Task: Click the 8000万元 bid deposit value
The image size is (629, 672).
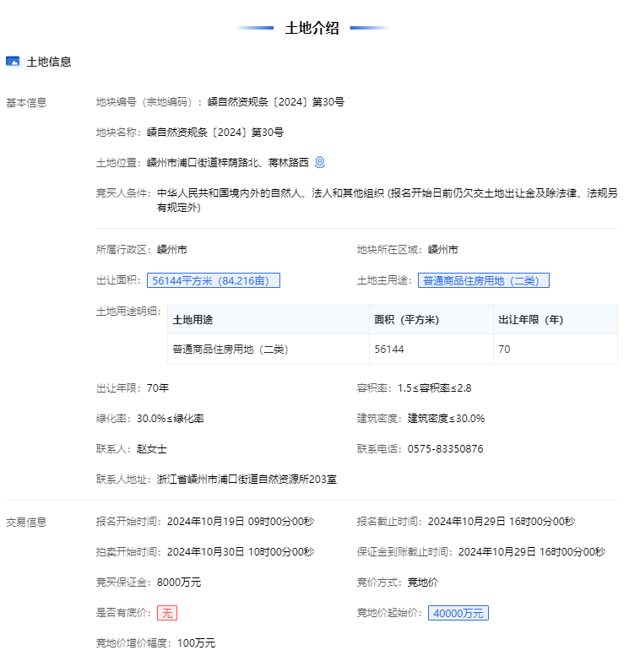Action: click(x=179, y=582)
